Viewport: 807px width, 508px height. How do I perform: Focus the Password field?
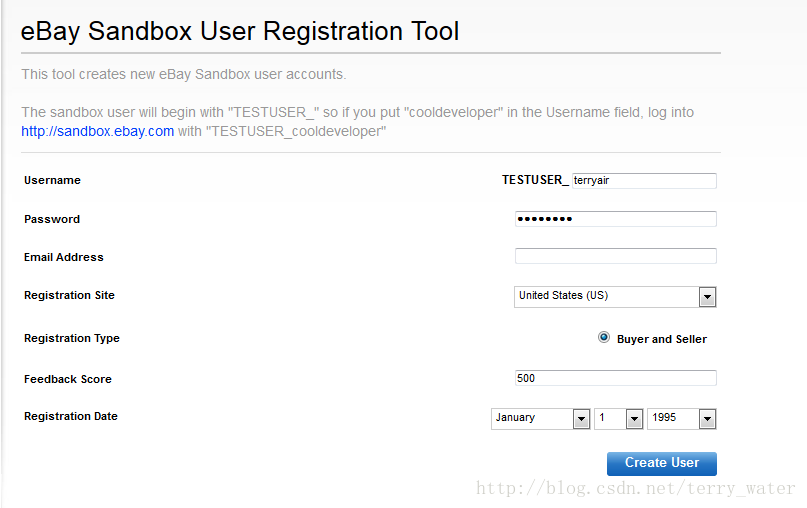616,219
